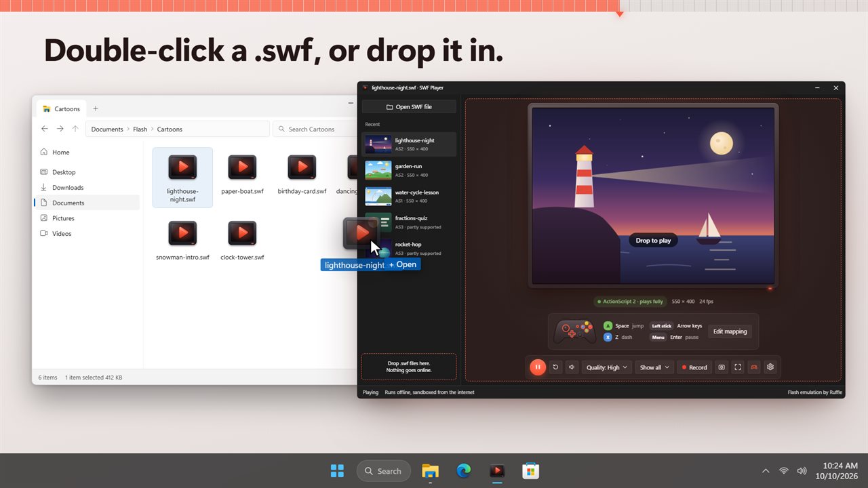
Task: Click the Edit mapping button
Action: tap(730, 331)
